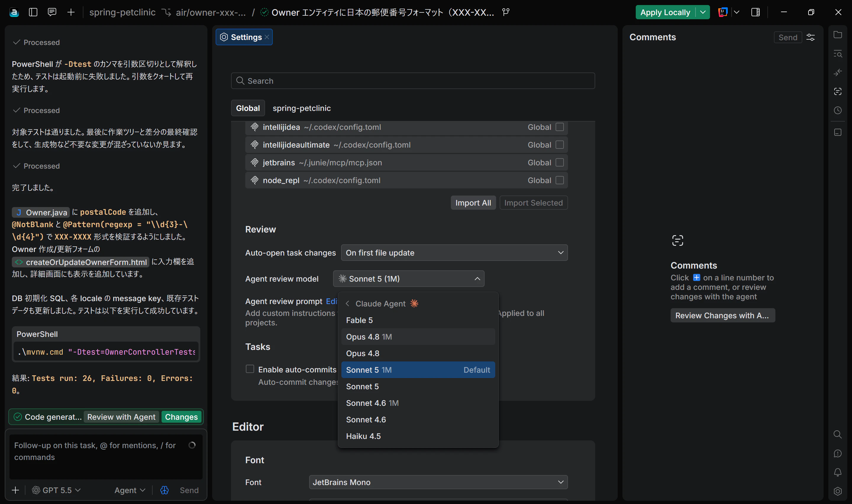The height and width of the screenshot is (504, 852).
Task: Click Review Changes with Agent button
Action: pyautogui.click(x=723, y=316)
